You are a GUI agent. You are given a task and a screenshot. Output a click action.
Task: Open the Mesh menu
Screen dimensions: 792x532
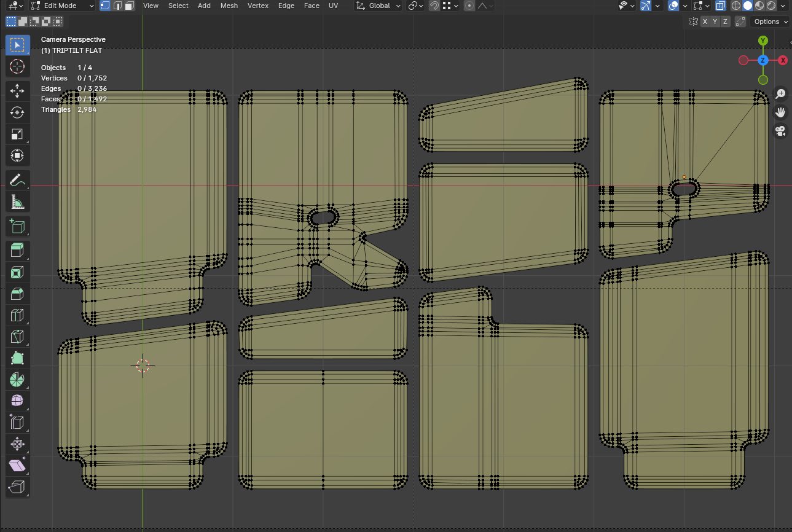click(229, 6)
